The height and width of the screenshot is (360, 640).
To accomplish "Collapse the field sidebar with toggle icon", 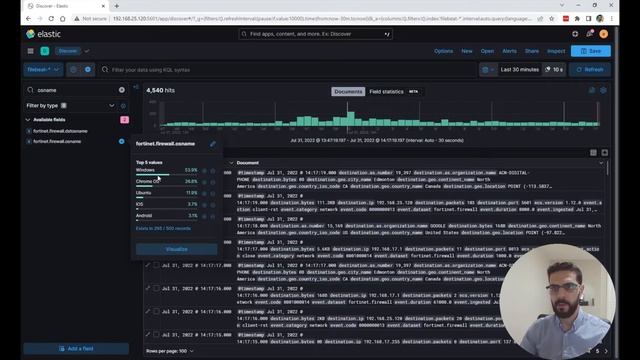I will (136, 87).
